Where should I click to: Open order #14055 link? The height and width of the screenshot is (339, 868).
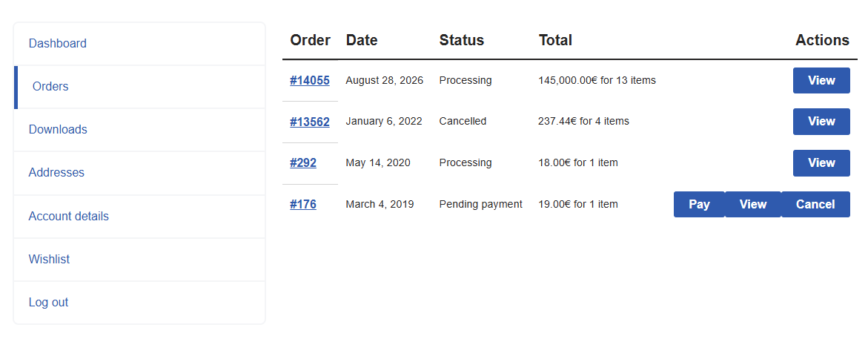[309, 80]
